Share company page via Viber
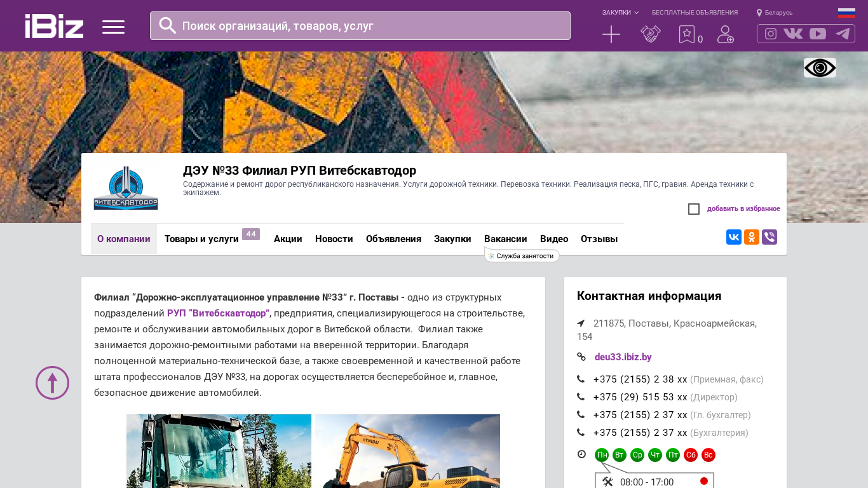 coord(770,237)
